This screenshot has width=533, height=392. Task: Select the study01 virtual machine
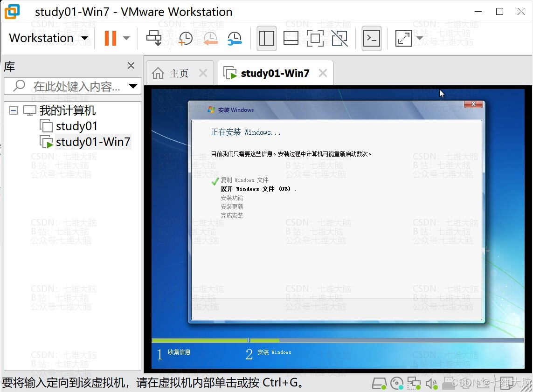[x=76, y=126]
